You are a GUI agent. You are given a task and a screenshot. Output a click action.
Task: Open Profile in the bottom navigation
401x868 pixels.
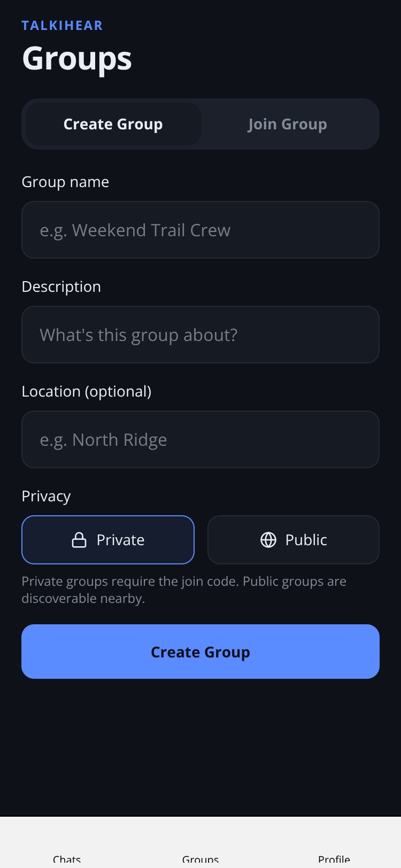click(334, 858)
